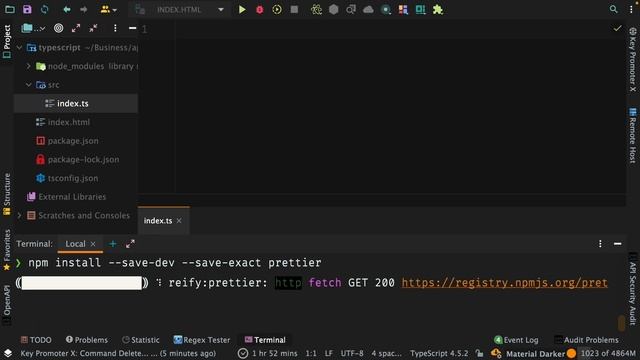The image size is (640, 360).
Task: Open the Code With Me users dropdown
Action: pyautogui.click(x=108, y=9)
